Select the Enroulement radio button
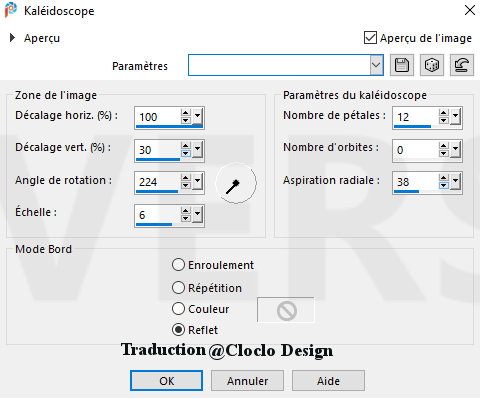This screenshot has height=399, width=482. coord(178,265)
